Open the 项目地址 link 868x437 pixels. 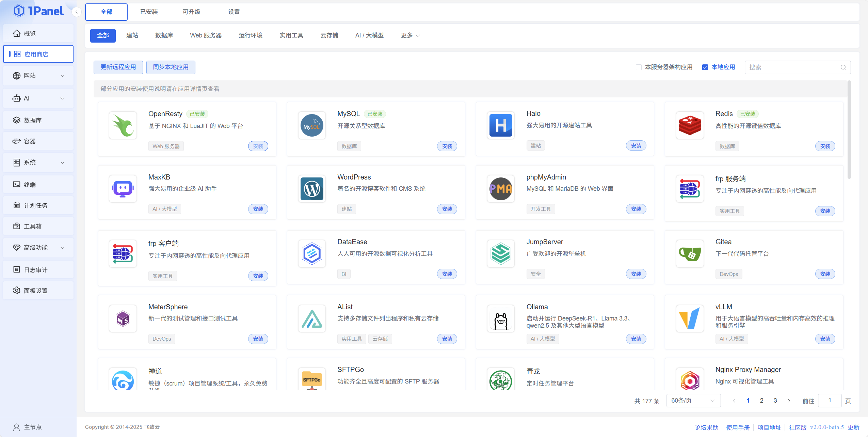pos(769,427)
